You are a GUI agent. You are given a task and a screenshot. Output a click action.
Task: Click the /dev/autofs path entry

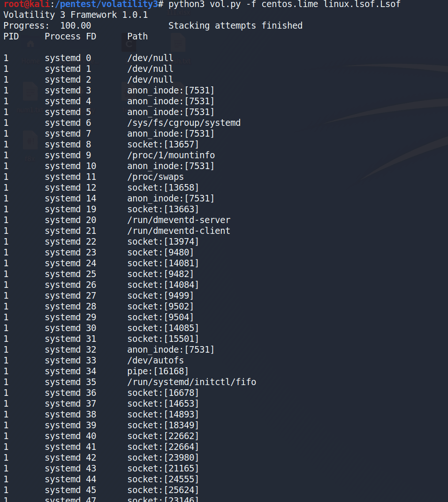click(x=155, y=361)
